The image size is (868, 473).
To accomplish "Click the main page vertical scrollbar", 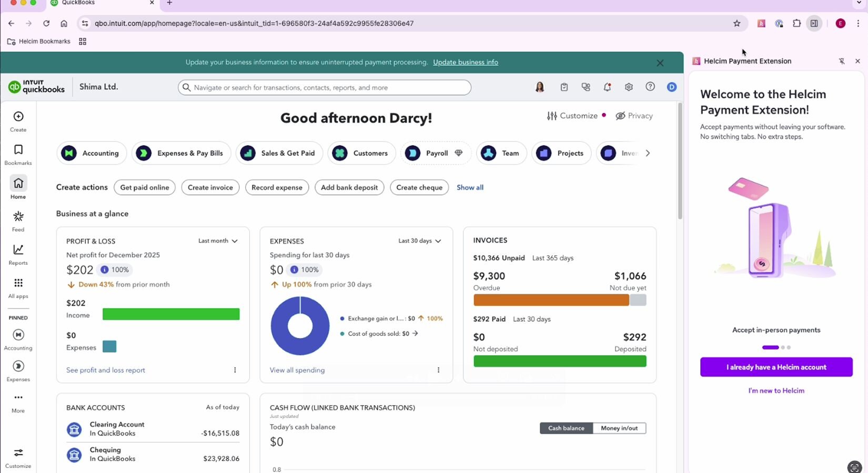I will 680,161.
